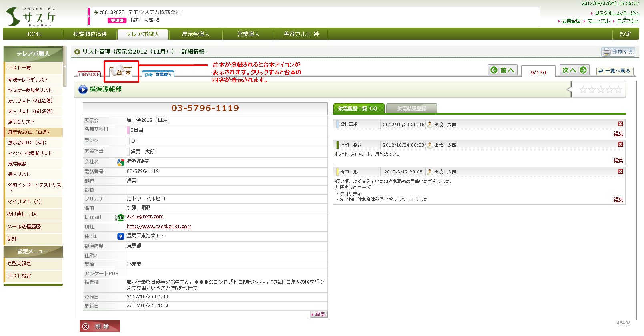Click the map pin icon beside 住所1
The width and height of the screenshot is (644, 336).
(120, 237)
